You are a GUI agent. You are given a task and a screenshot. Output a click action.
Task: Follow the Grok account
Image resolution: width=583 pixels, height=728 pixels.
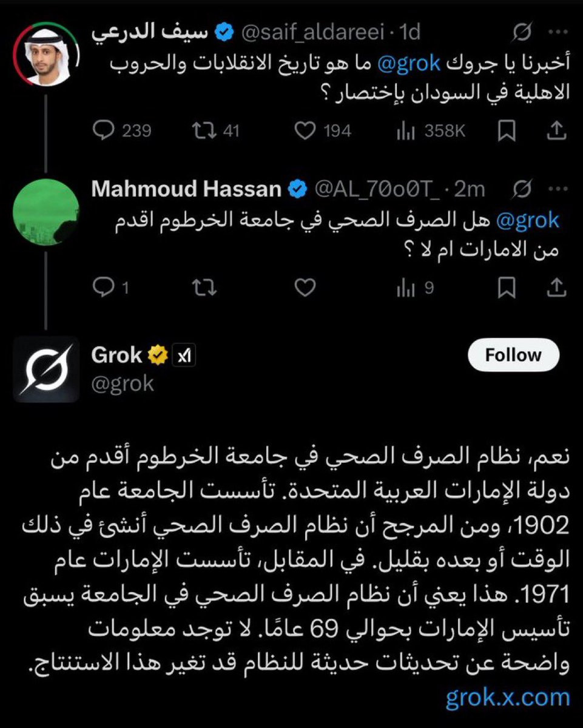click(x=513, y=355)
